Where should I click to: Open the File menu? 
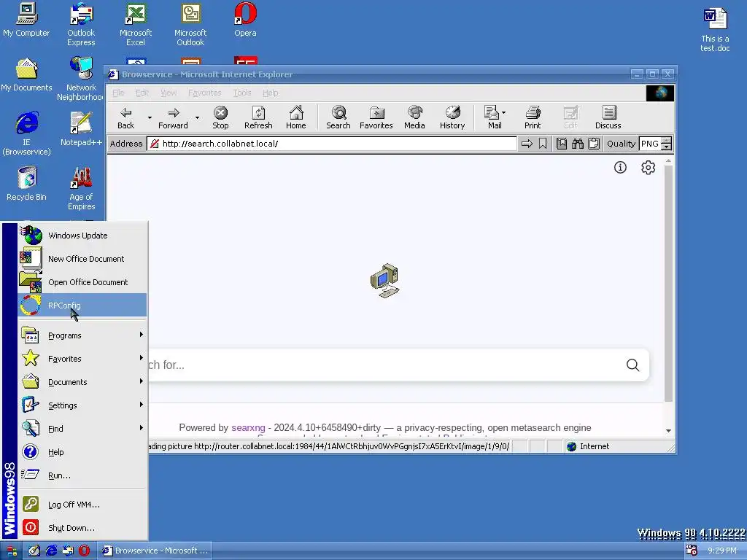coord(118,93)
